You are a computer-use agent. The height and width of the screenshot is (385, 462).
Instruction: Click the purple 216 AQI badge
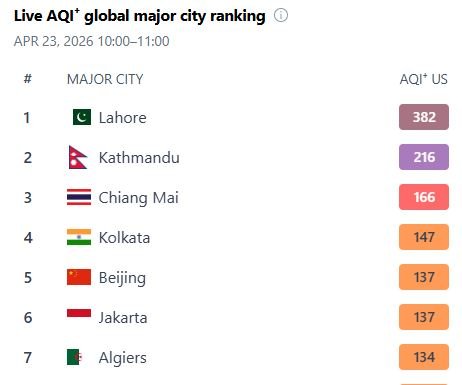(424, 157)
